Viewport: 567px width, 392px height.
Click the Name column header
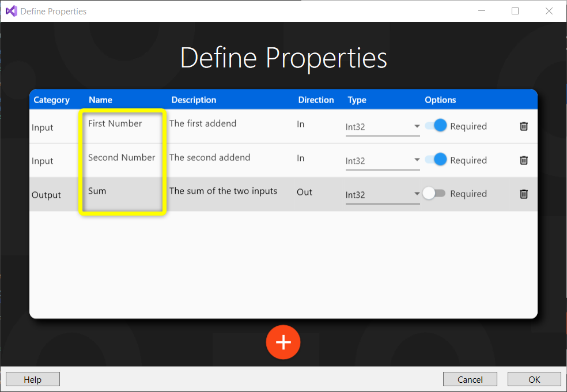100,99
